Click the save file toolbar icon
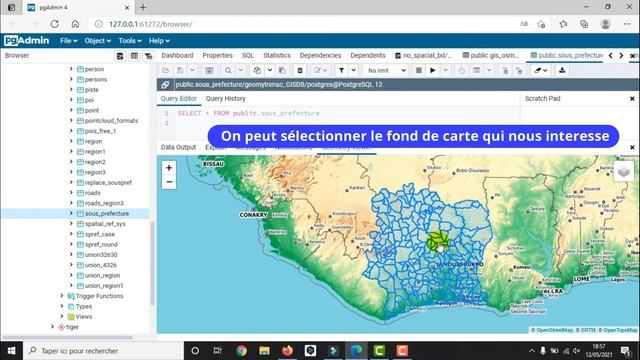The image size is (640, 360). click(180, 70)
